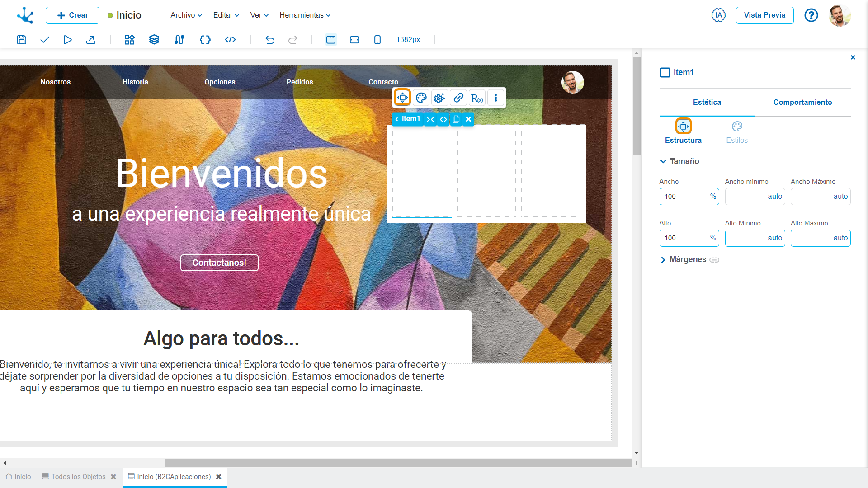
Task: Open the help question mark icon
Action: pos(811,15)
